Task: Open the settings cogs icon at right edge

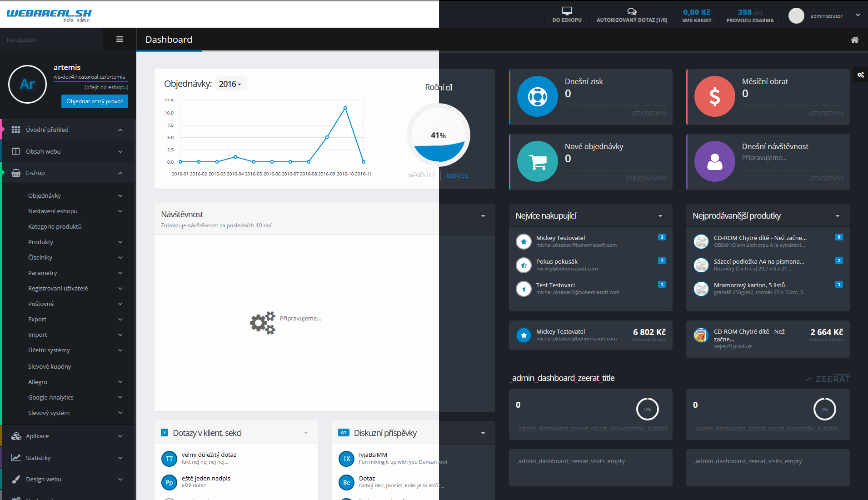Action: coord(861,75)
